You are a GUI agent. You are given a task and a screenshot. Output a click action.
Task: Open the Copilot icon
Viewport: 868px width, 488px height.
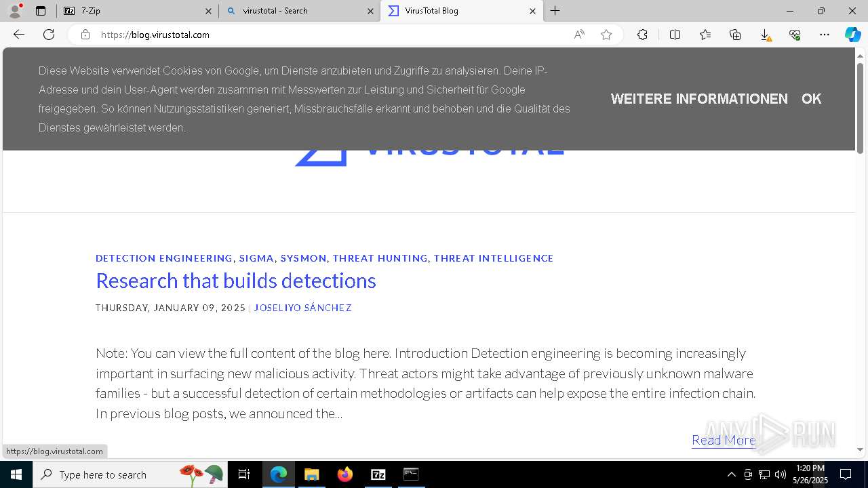coord(852,35)
